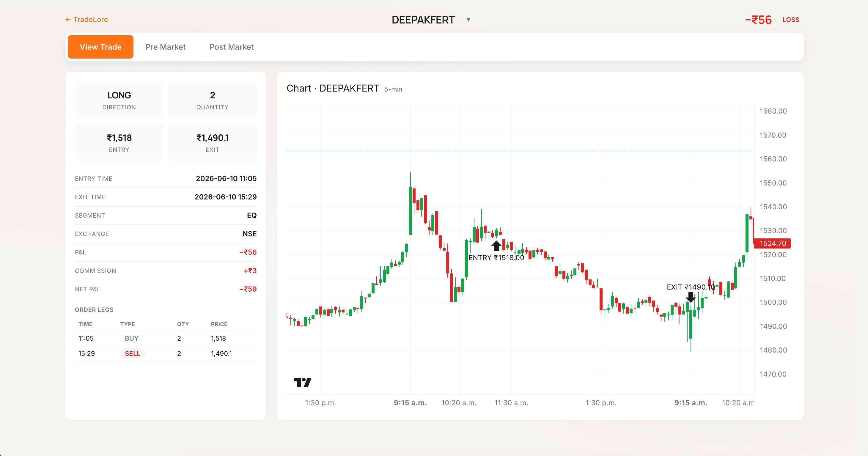The image size is (868, 456).
Task: Click the 11:30 a.m. time axis label
Action: (x=511, y=403)
